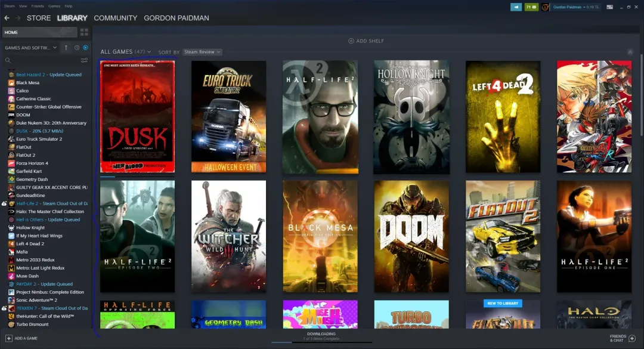Viewport: 644px width, 349px height.
Task: Click the Geometry Dash sidebar icon
Action: [x=11, y=179]
